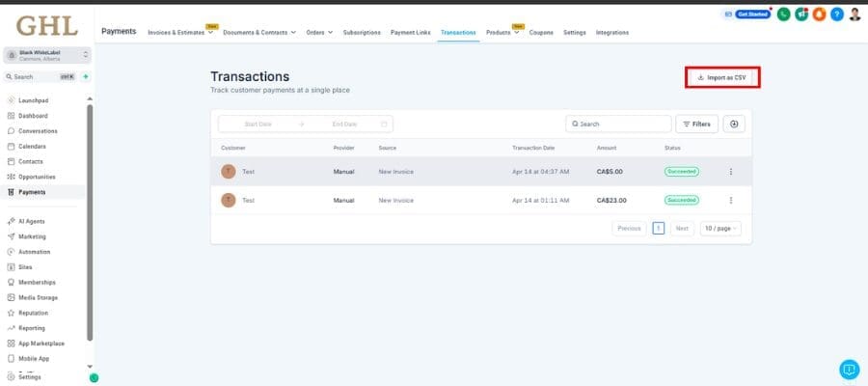Click the Import as CSV button
This screenshot has width=868, height=386.
click(722, 77)
